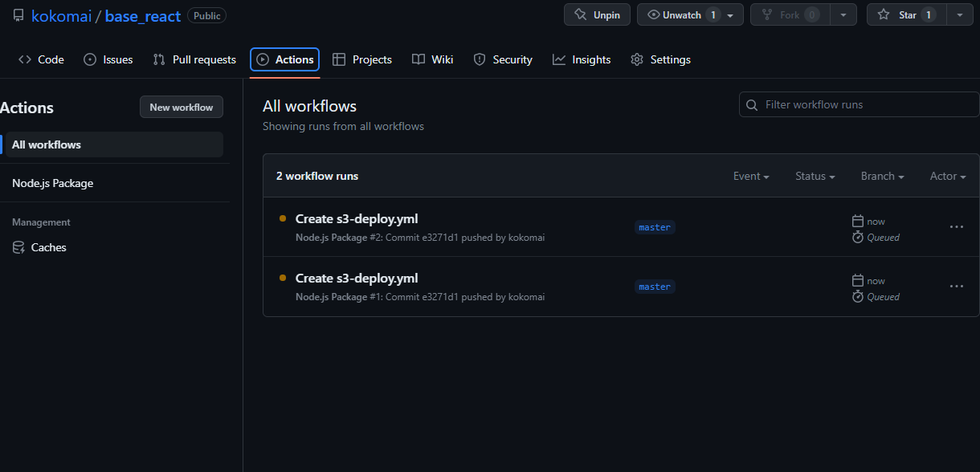Viewport: 980px width, 472px height.
Task: Open the Security tab
Action: [x=503, y=59]
